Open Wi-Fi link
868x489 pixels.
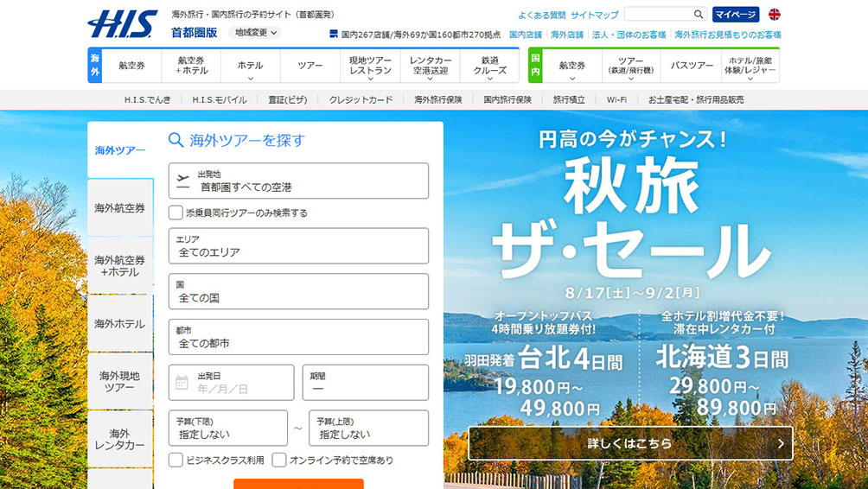click(x=616, y=99)
